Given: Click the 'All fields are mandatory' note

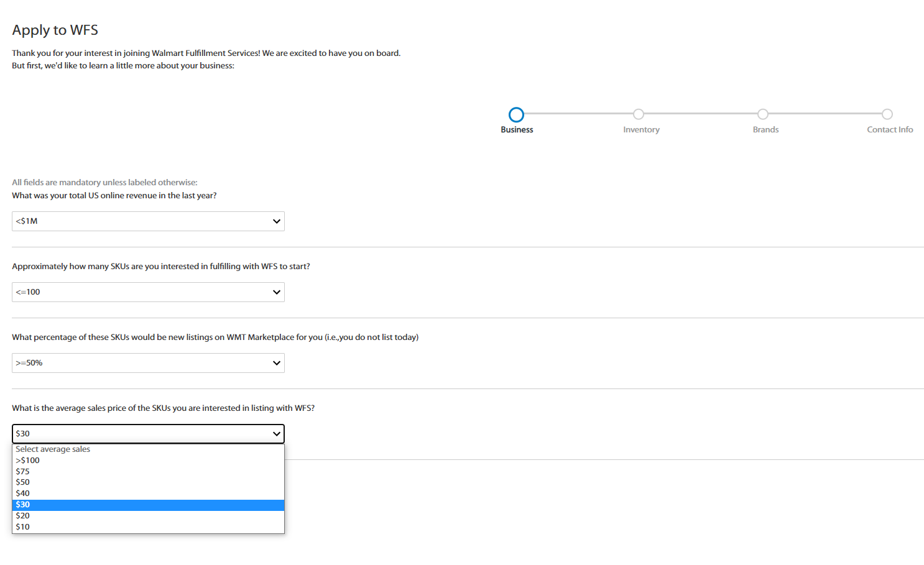Looking at the screenshot, I should (104, 183).
